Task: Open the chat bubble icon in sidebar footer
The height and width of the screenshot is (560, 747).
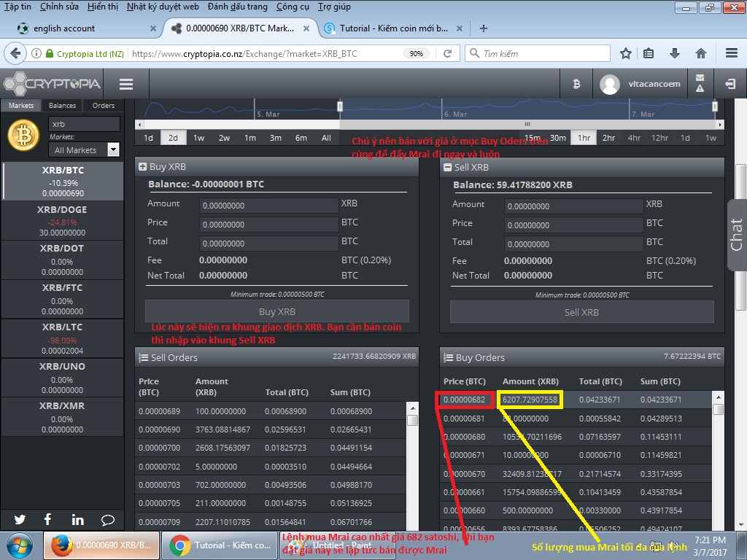Action: (108, 520)
